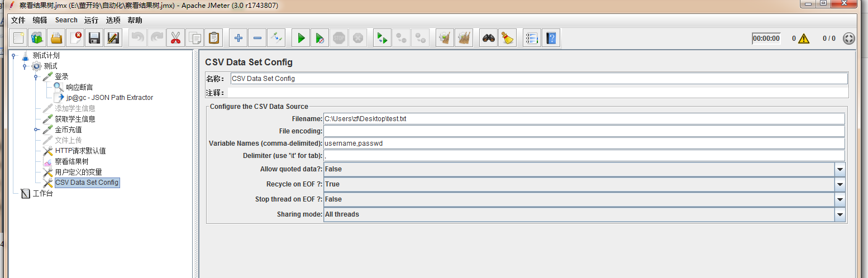This screenshot has width=868, height=278.
Task: Select jp@gc - JSON Path Extractor node
Action: click(x=109, y=98)
